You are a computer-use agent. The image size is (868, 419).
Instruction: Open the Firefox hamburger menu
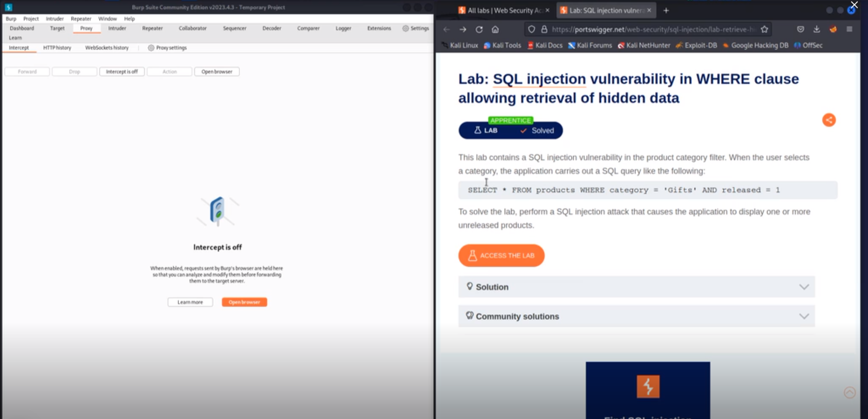click(x=849, y=29)
